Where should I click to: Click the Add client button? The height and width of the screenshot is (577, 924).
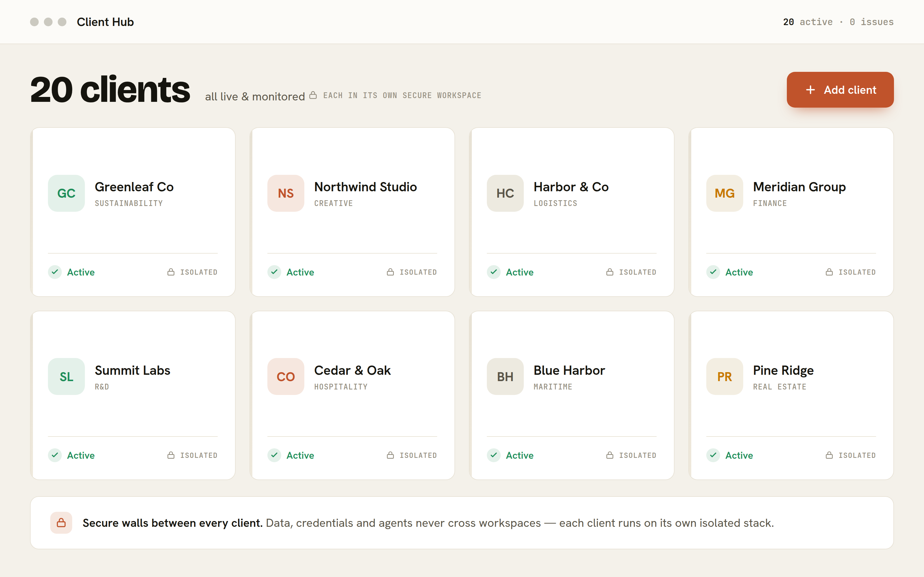coord(840,90)
